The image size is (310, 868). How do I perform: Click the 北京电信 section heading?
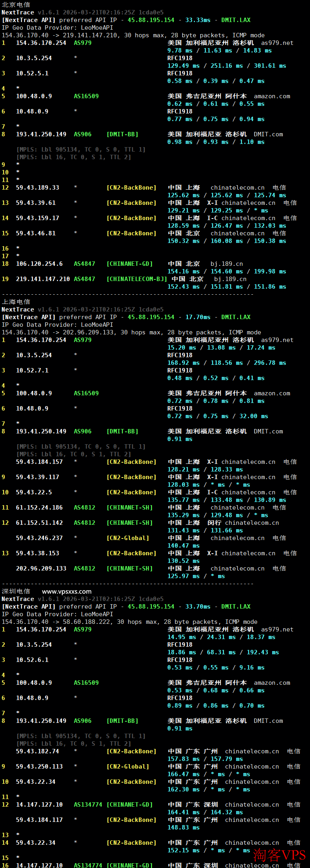click(x=16, y=5)
